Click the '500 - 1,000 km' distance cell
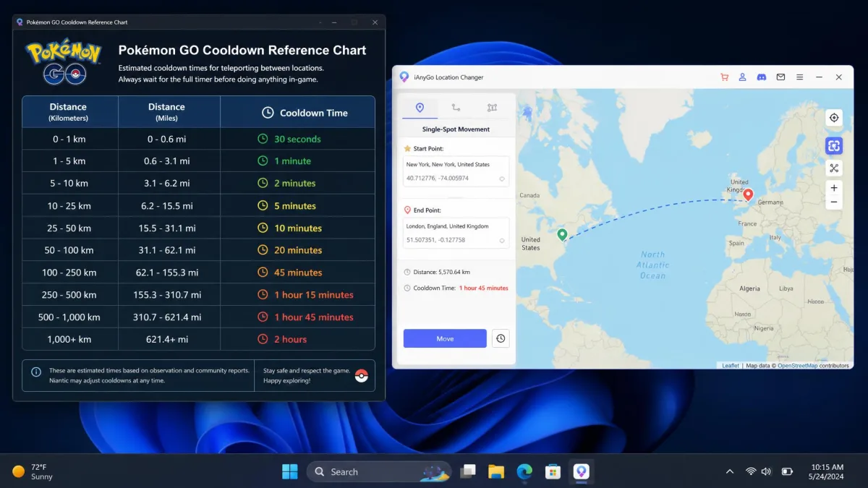This screenshot has width=868, height=488. tap(70, 317)
